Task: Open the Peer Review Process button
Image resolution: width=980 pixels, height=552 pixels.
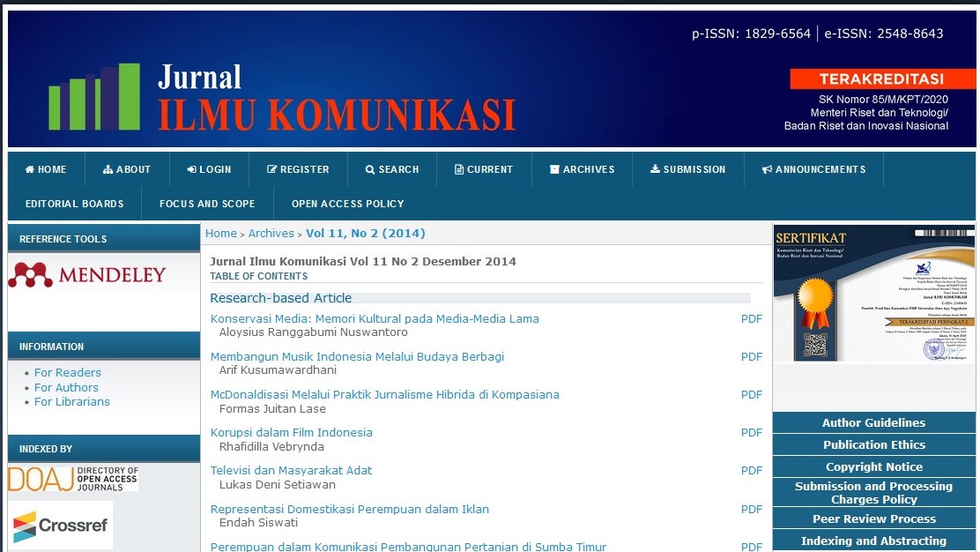Action: 873,519
